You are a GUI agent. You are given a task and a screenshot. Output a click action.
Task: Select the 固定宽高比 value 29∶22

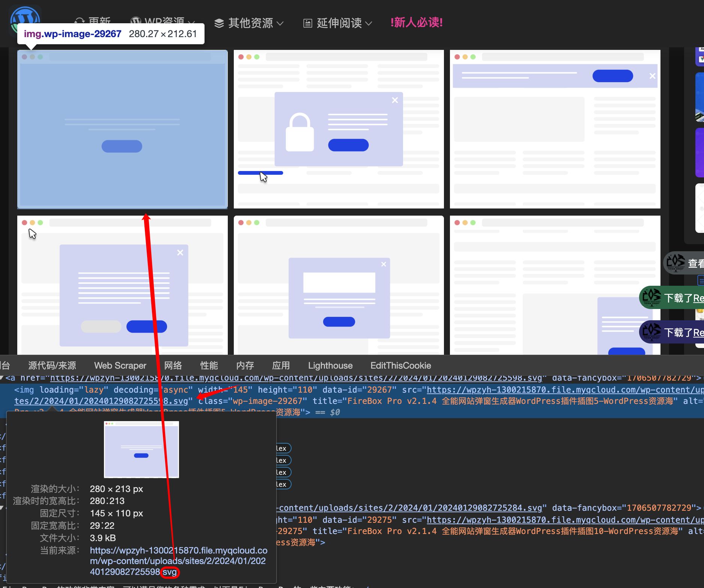click(102, 526)
